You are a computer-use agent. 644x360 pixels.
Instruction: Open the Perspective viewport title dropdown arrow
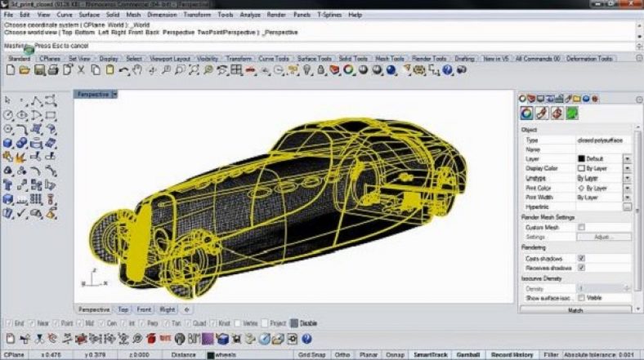[114, 95]
